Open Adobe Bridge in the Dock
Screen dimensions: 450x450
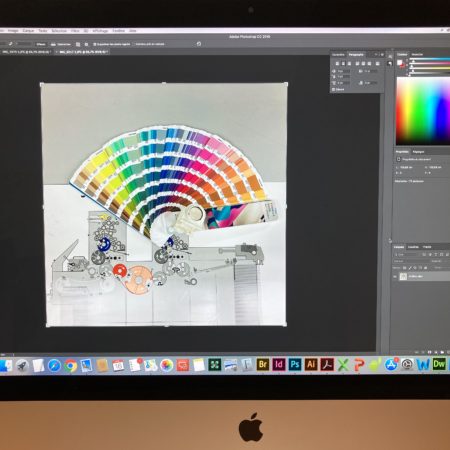263,364
